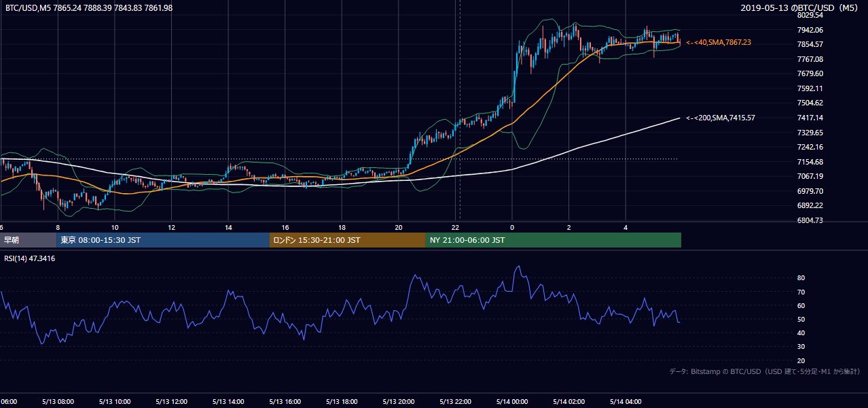Image resolution: width=868 pixels, height=408 pixels.
Task: Click the 2019-05-13 のBTC/USD（M5）chart title
Action: pyautogui.click(x=801, y=7)
